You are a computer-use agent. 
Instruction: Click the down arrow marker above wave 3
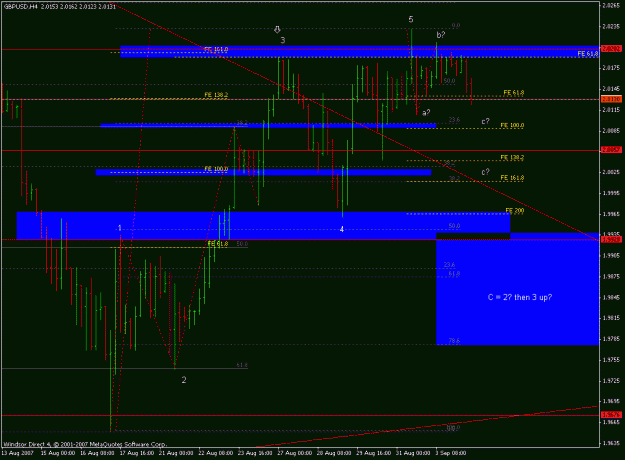click(x=277, y=29)
